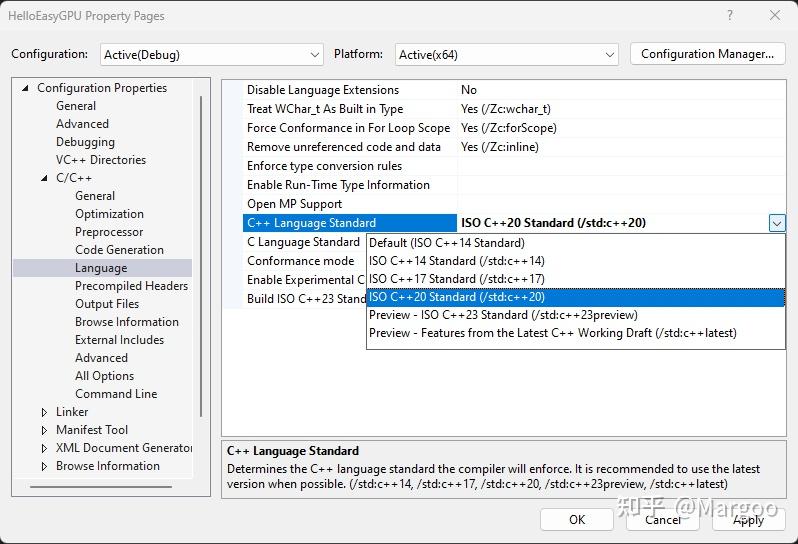
Task: Select General under C/C++
Action: (95, 196)
